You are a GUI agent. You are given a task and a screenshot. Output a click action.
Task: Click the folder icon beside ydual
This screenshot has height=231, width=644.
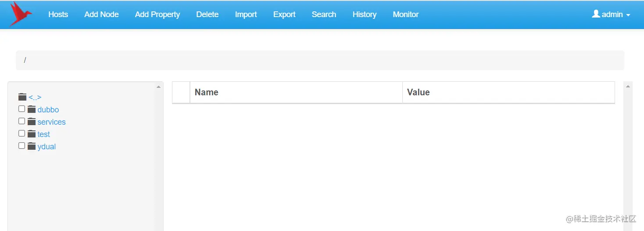[x=32, y=146]
